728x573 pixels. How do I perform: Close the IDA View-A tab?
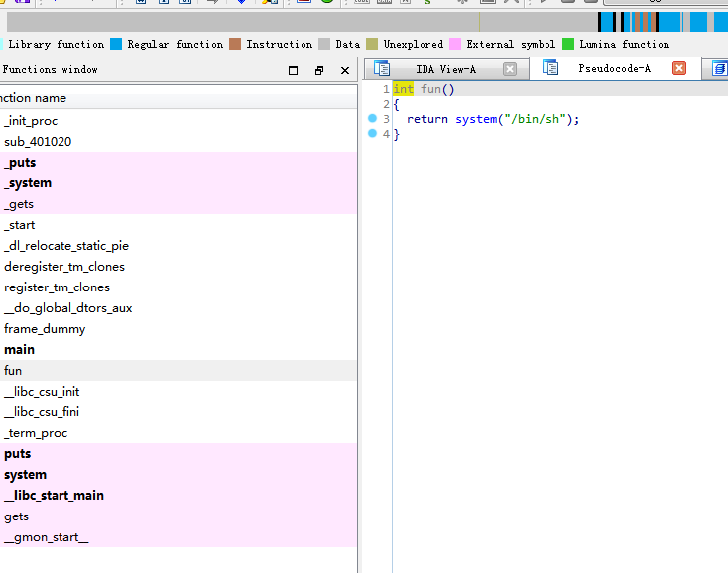pyautogui.click(x=510, y=69)
